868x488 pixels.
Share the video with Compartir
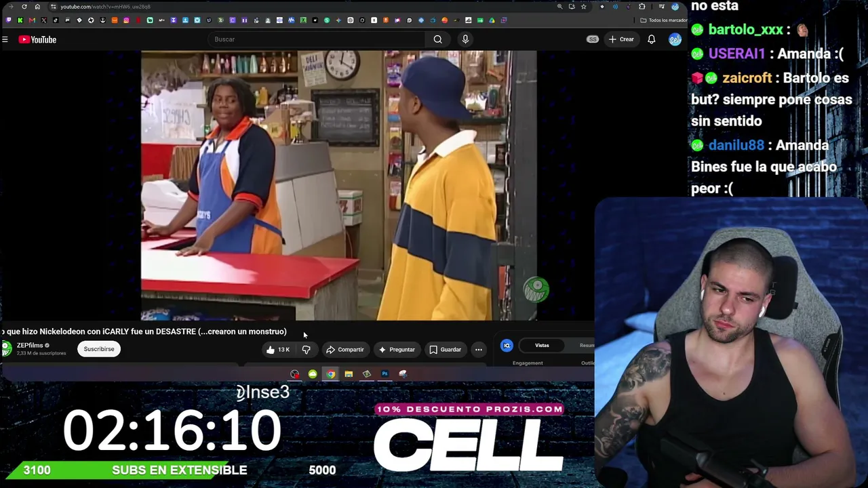click(345, 350)
